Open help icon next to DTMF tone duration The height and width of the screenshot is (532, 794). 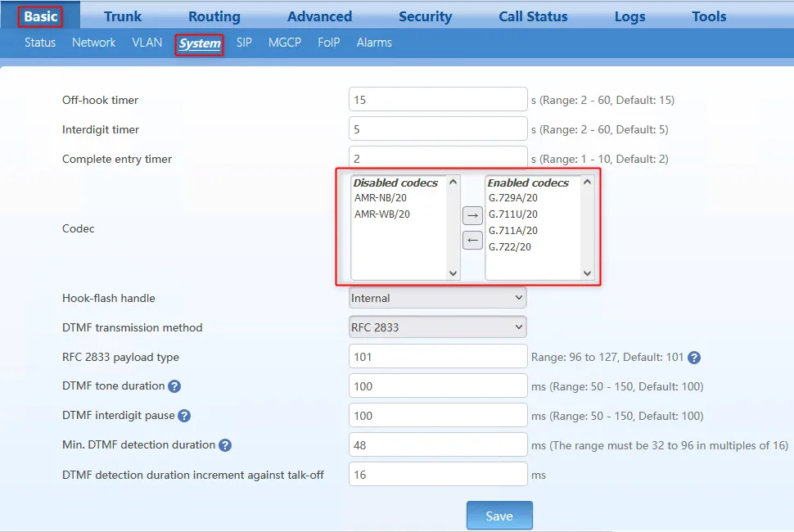click(x=174, y=386)
